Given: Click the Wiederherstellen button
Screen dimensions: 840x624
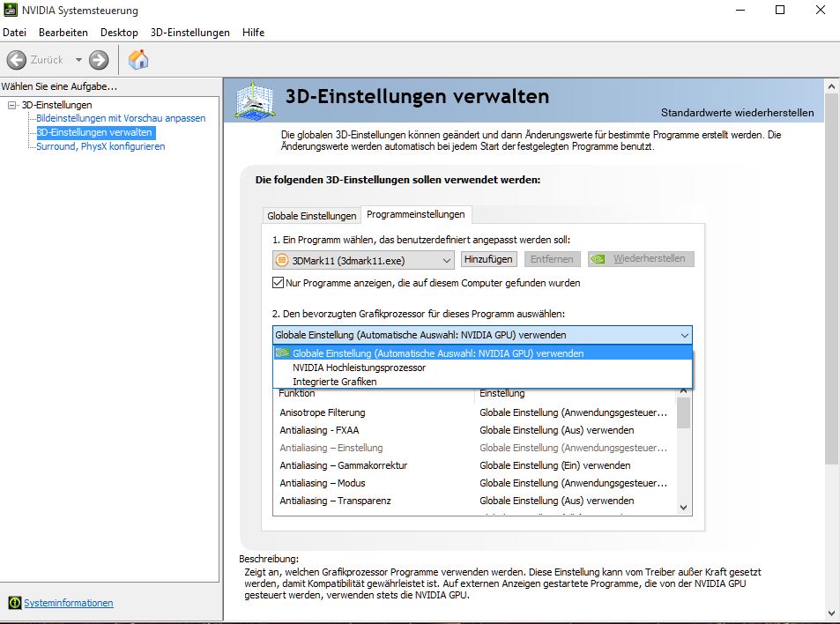Looking at the screenshot, I should [x=641, y=259].
